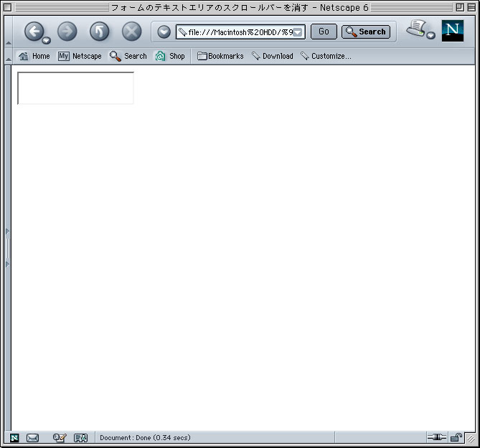The height and width of the screenshot is (448, 480).
Task: Open Address Book from the status bar icon
Action: [81, 438]
